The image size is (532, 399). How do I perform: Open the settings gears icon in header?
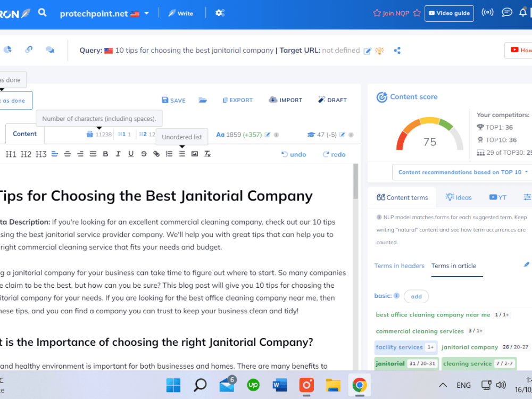pyautogui.click(x=220, y=13)
